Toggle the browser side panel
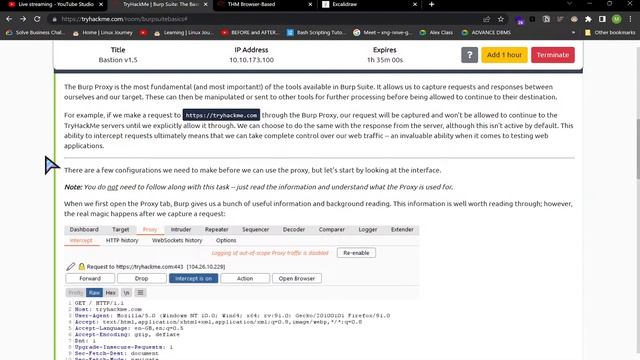 click(602, 19)
